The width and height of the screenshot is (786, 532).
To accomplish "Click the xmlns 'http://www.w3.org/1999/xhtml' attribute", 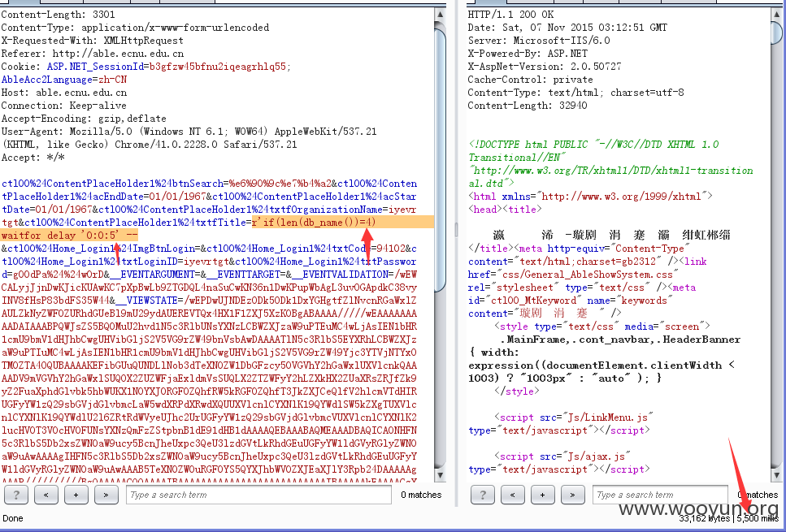I will (620, 197).
